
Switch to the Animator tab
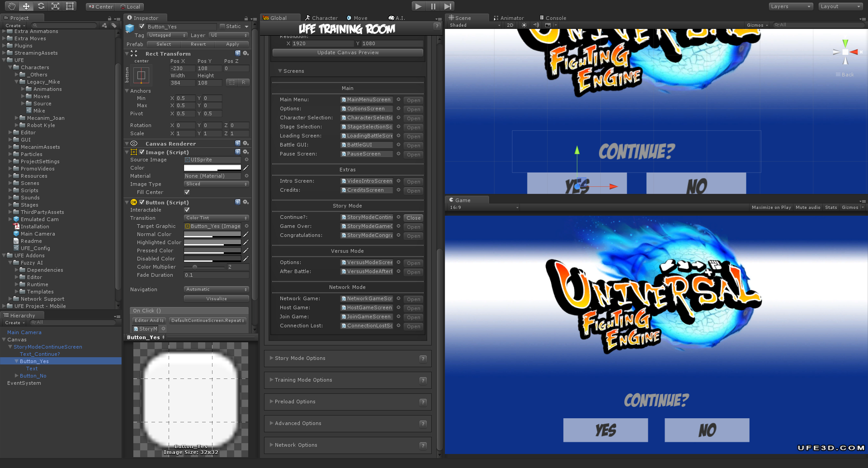pos(509,18)
